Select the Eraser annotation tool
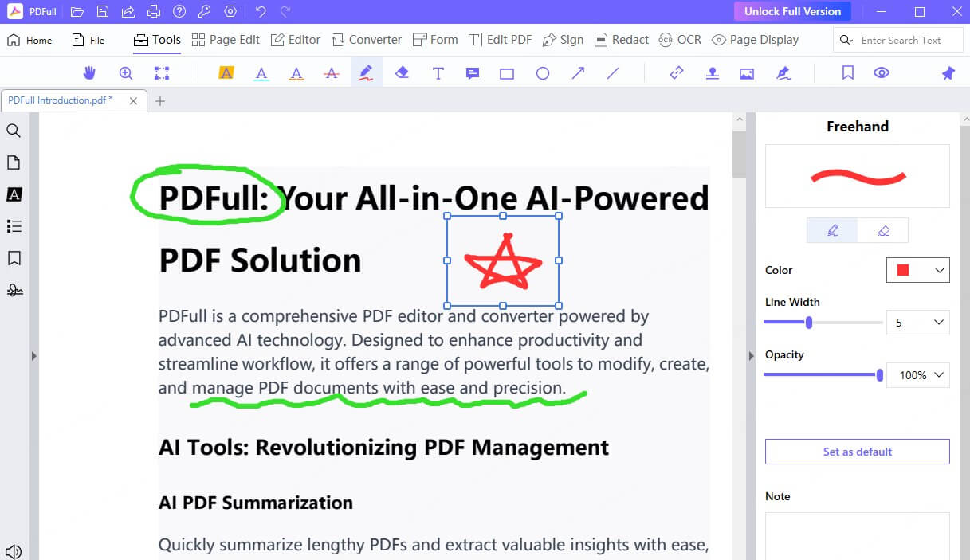Screen dimensions: 970x560 pos(402,72)
